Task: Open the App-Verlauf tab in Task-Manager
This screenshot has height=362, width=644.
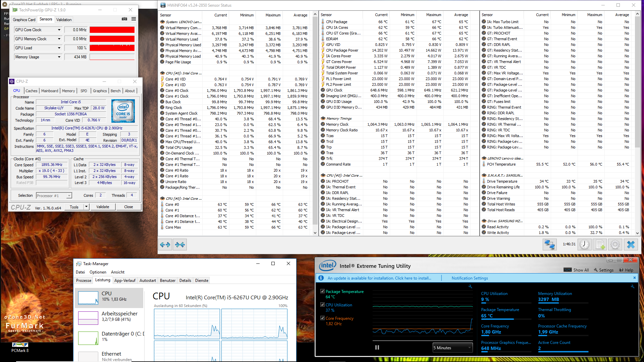Action: [x=125, y=281]
